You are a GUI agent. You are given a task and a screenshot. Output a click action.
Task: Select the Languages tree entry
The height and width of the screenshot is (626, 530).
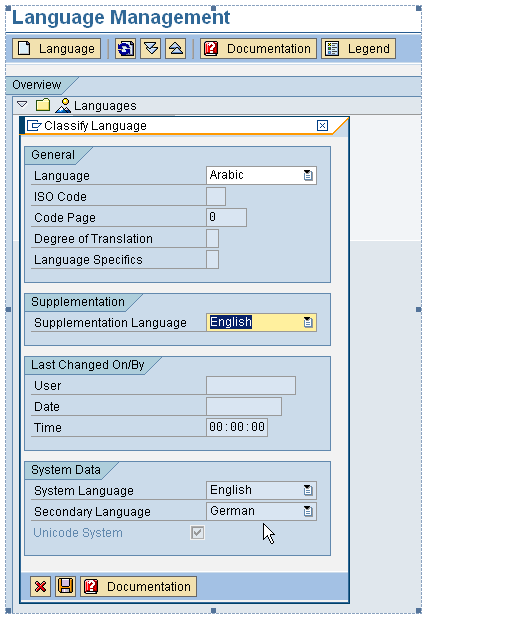point(105,106)
